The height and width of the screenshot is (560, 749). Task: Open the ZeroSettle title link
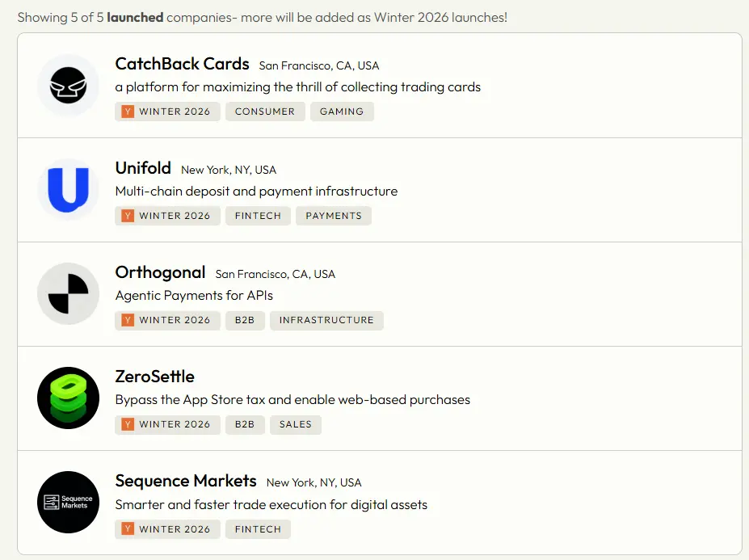154,377
